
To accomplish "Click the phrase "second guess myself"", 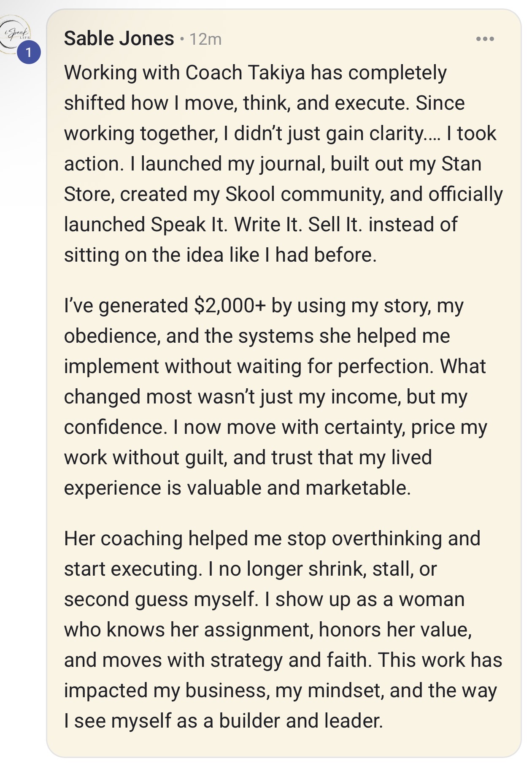I will click(x=161, y=599).
